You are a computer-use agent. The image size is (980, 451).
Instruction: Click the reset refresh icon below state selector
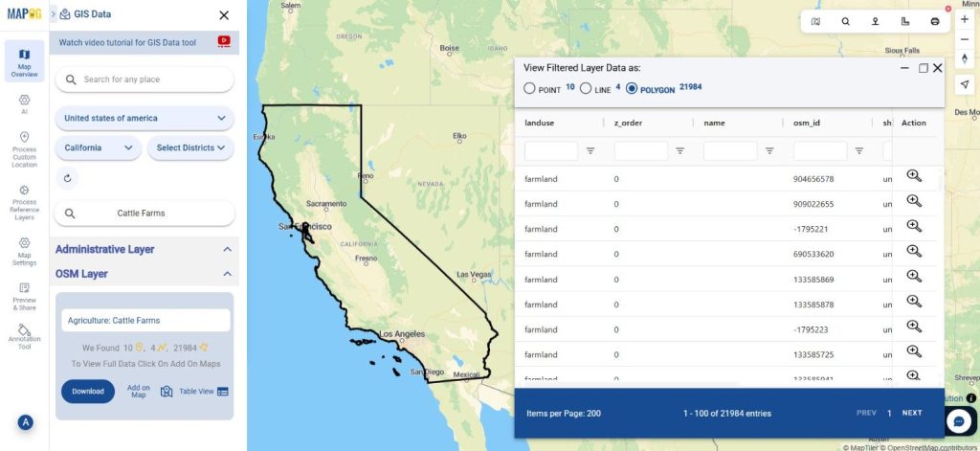pos(68,178)
